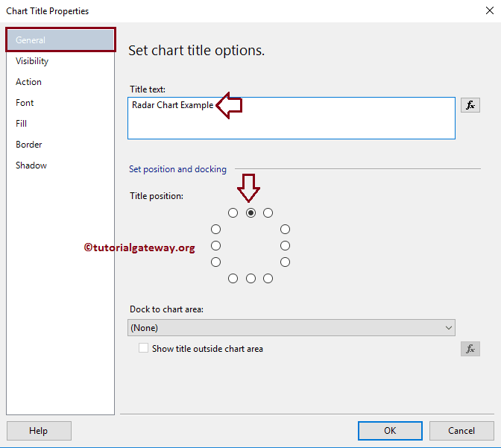
Task: Click the fx button beside Show title outside
Action: pyautogui.click(x=470, y=348)
